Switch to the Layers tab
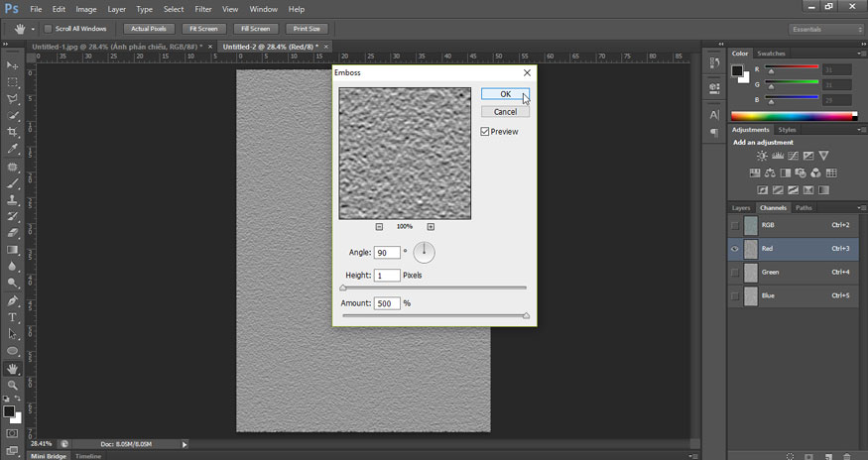Screen dimensions: 868x460 741,208
